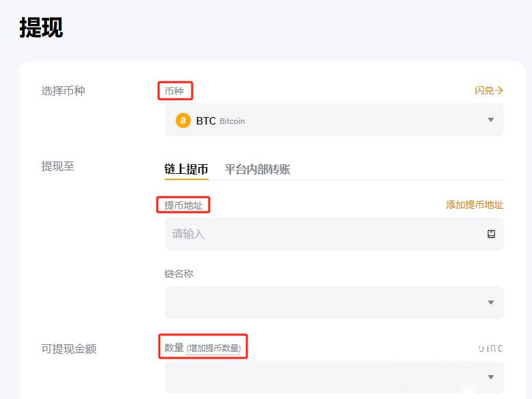Click the 可提现金额 section label

pos(68,349)
